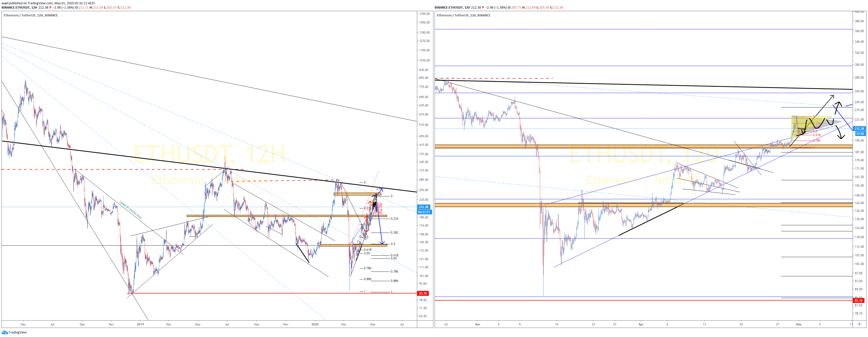868x337 pixels.
Task: Click the '04:27:51' countdown label
Action: point(424,212)
